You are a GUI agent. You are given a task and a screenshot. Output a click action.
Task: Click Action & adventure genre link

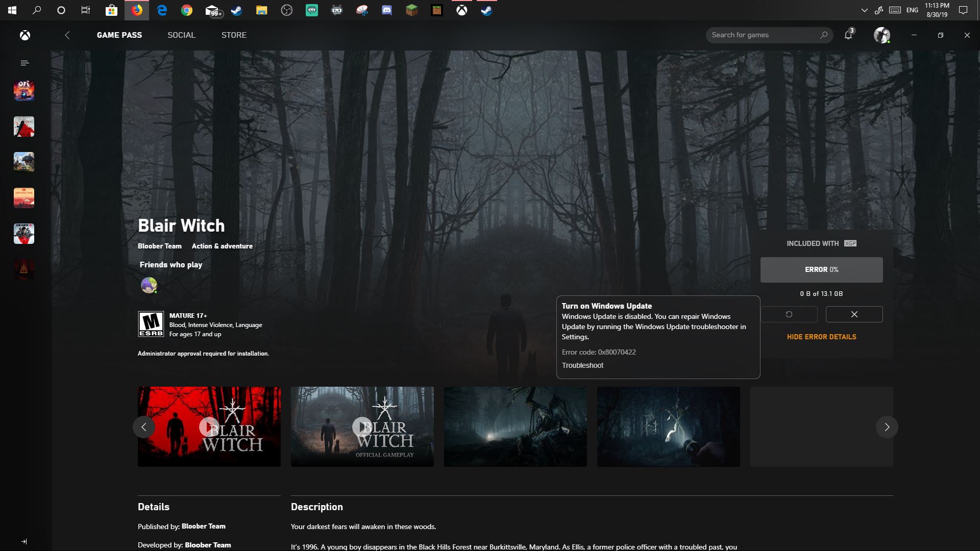(222, 246)
